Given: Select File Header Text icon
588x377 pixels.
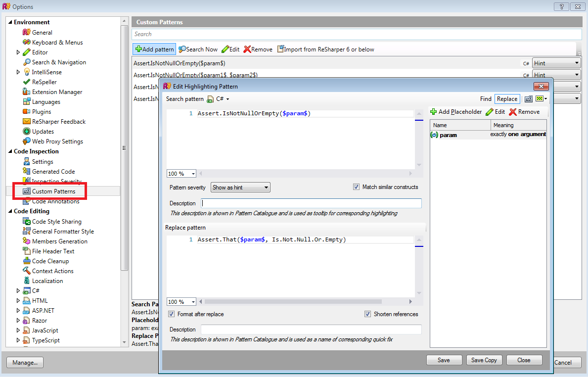Looking at the screenshot, I should click(26, 250).
